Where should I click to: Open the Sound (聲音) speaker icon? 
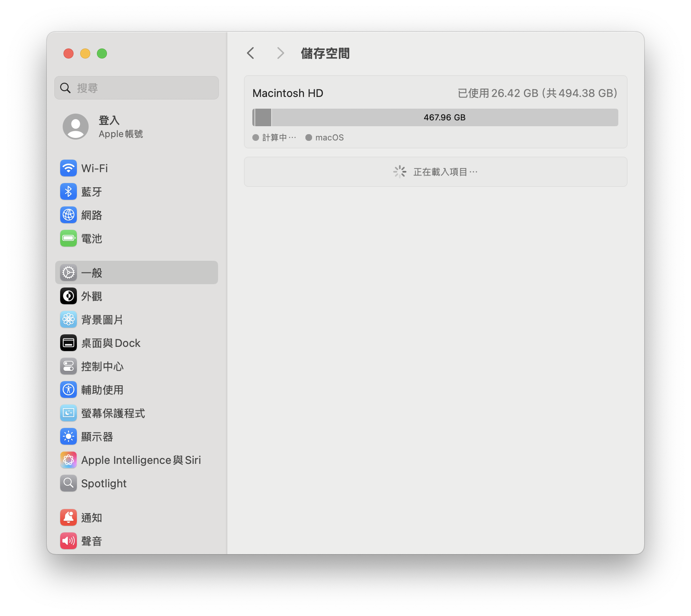point(69,541)
